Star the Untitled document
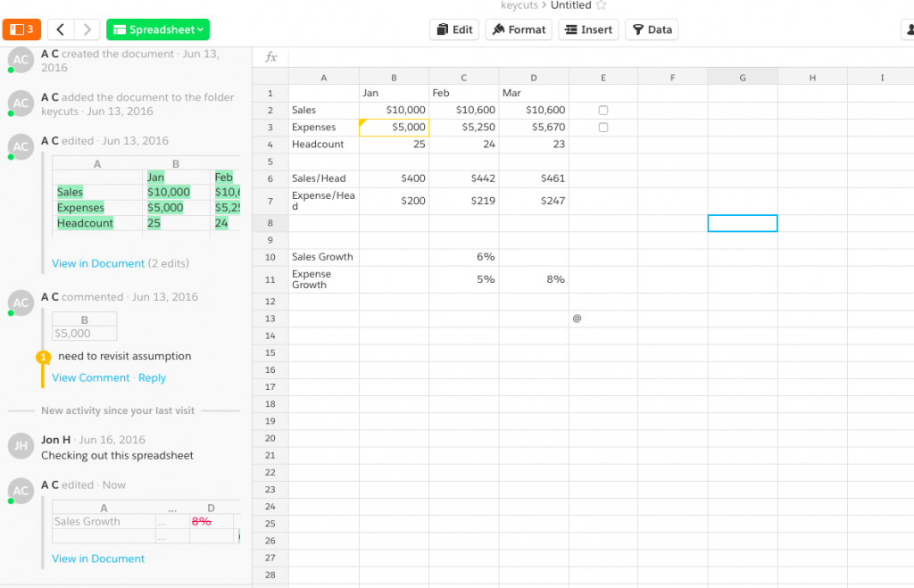The width and height of the screenshot is (914, 588). tap(601, 5)
